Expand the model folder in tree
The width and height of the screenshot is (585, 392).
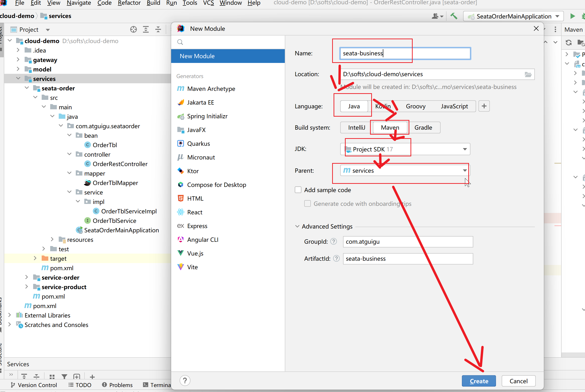tap(18, 69)
